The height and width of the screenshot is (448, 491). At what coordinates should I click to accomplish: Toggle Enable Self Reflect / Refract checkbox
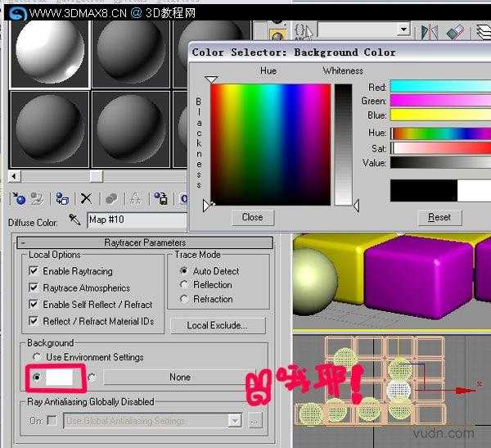tap(34, 304)
